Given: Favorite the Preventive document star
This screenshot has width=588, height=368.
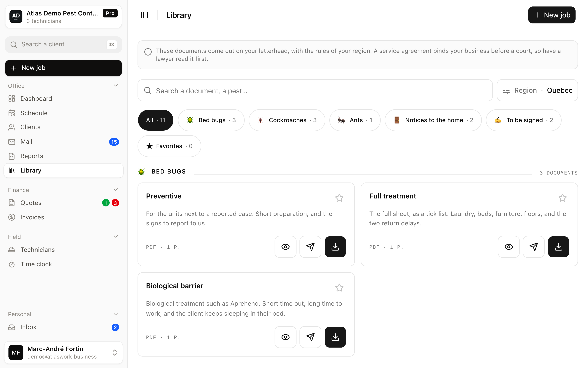Looking at the screenshot, I should [x=339, y=198].
